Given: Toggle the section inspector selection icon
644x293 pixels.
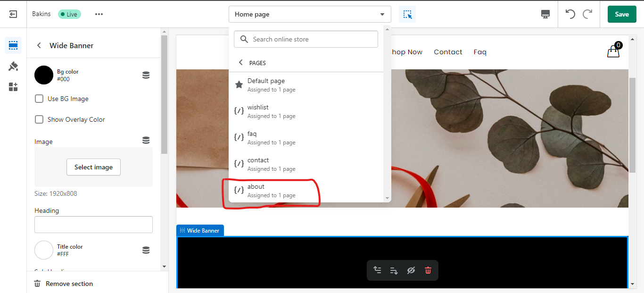Looking at the screenshot, I should point(407,14).
